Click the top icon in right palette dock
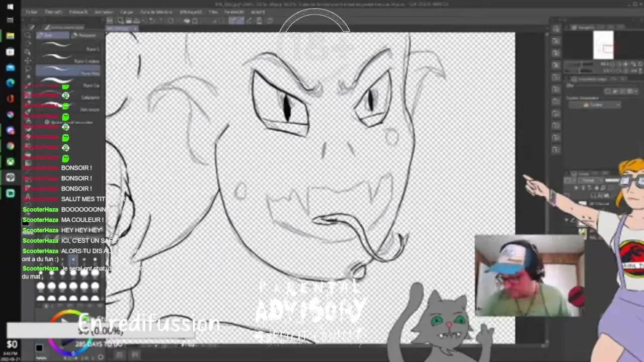The width and height of the screenshot is (644, 362). (x=556, y=29)
